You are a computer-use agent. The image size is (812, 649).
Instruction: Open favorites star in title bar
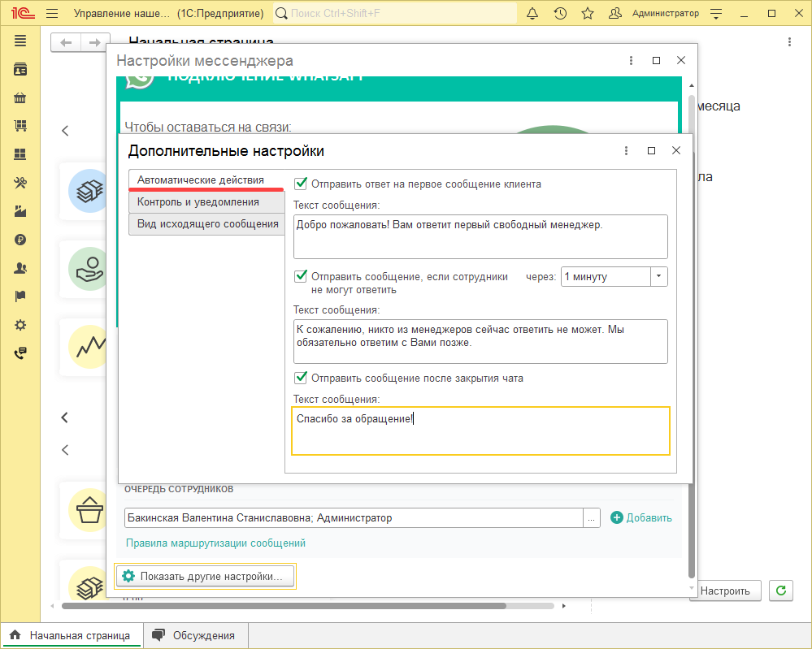click(x=588, y=14)
